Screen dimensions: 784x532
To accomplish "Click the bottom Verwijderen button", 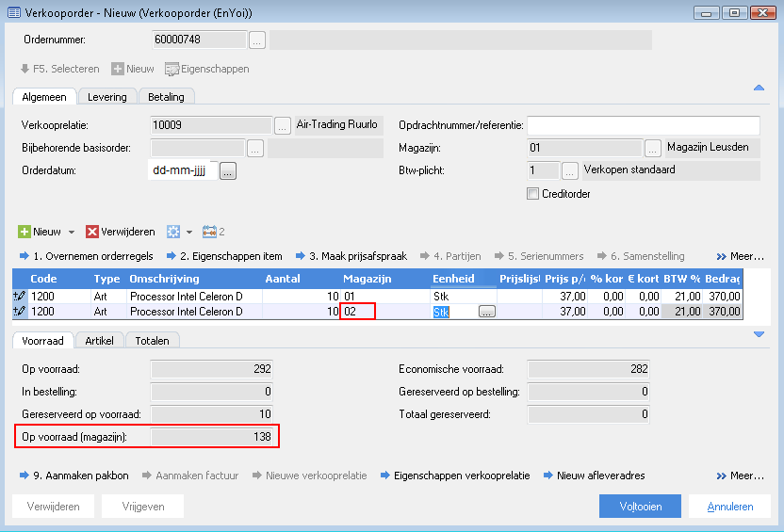I will tap(53, 507).
